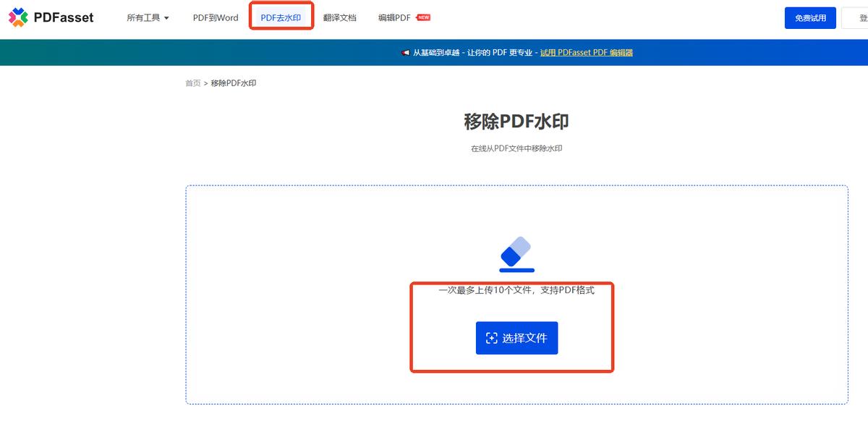Click the red NEW badge
This screenshot has height=430, width=868.
tap(424, 17)
